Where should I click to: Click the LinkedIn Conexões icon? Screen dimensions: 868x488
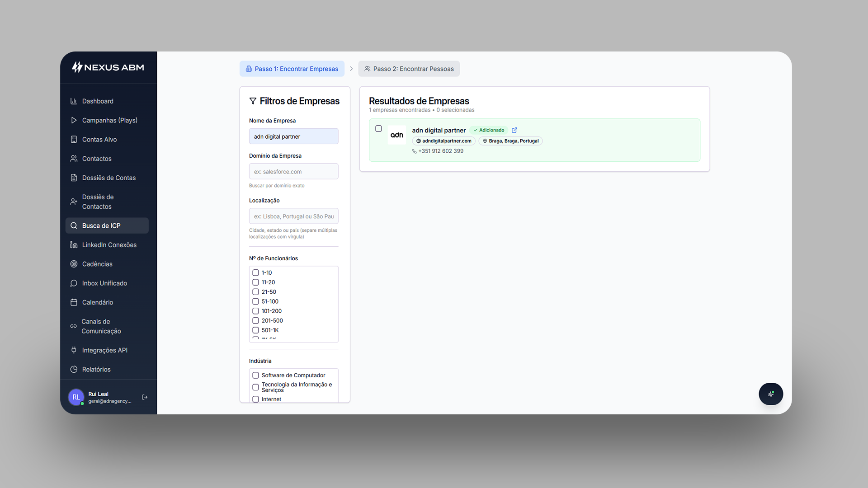click(x=74, y=245)
